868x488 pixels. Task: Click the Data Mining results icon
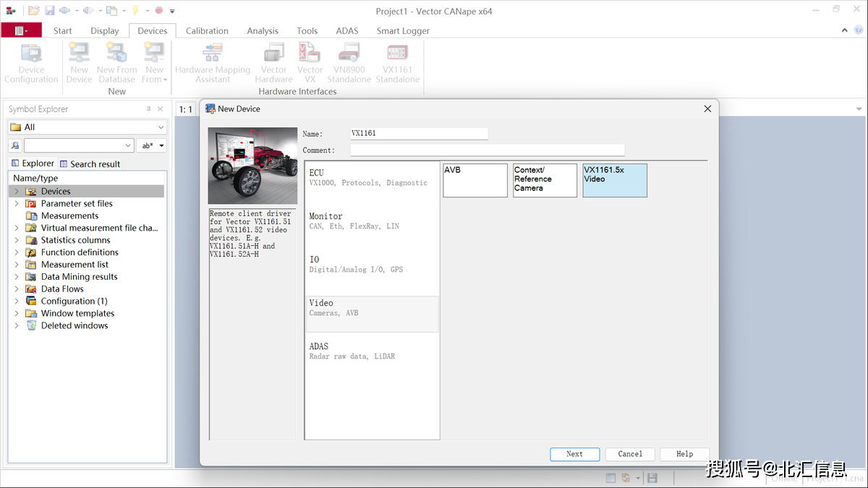click(x=31, y=277)
